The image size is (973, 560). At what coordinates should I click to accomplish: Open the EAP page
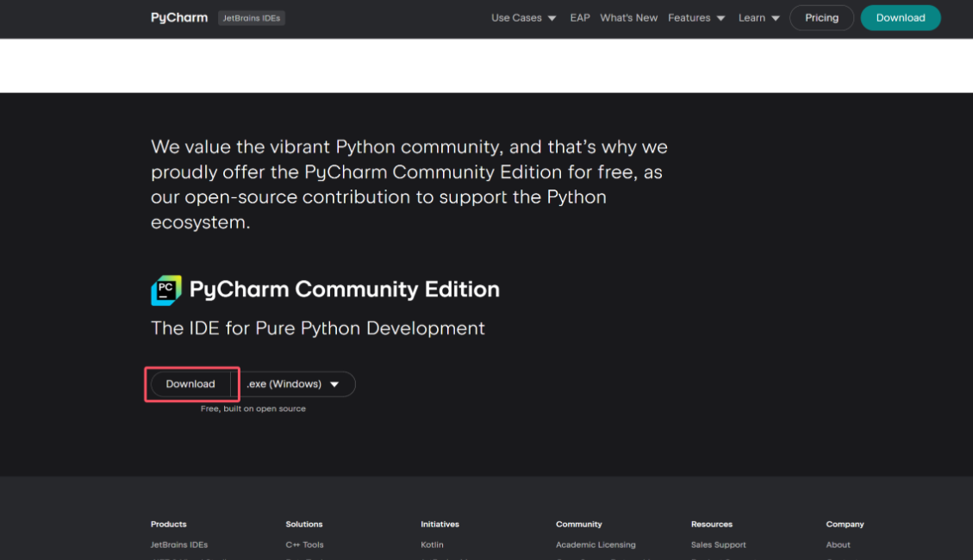tap(580, 18)
